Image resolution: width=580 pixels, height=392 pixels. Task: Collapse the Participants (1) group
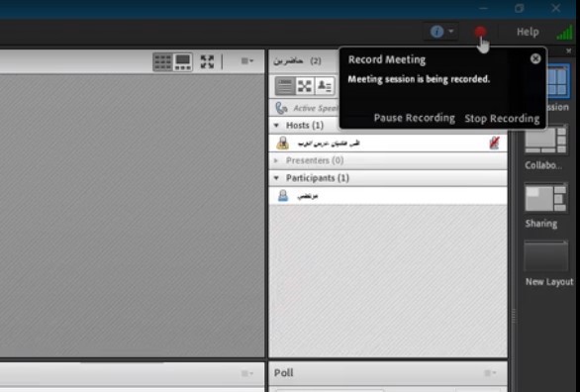pos(276,178)
